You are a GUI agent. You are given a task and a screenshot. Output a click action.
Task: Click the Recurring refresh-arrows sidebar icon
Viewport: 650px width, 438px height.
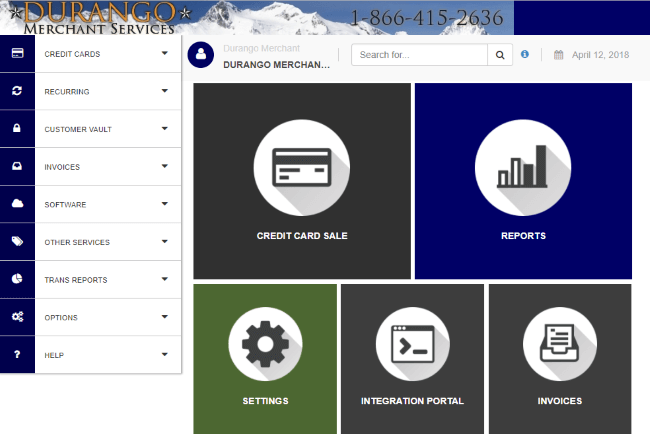[x=17, y=91]
